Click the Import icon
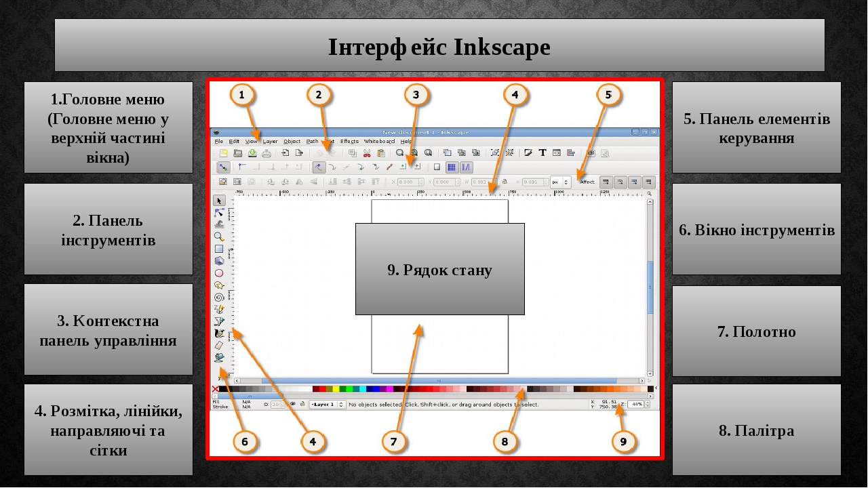Image resolution: width=868 pixels, height=488 pixels. (x=285, y=153)
